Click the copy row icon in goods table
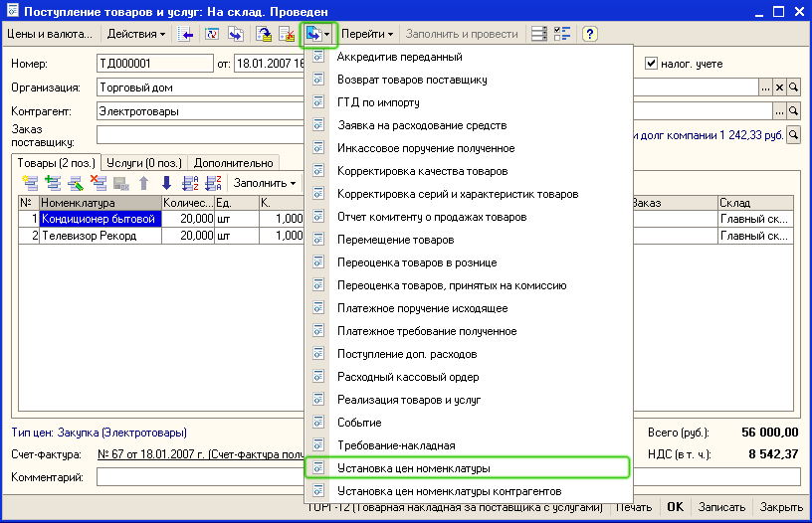 point(53,183)
